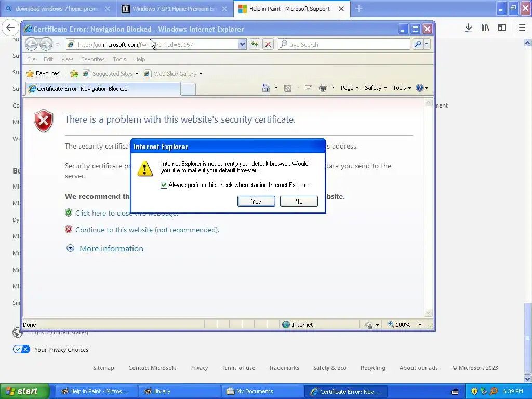Open a new tab in IE

click(x=188, y=89)
